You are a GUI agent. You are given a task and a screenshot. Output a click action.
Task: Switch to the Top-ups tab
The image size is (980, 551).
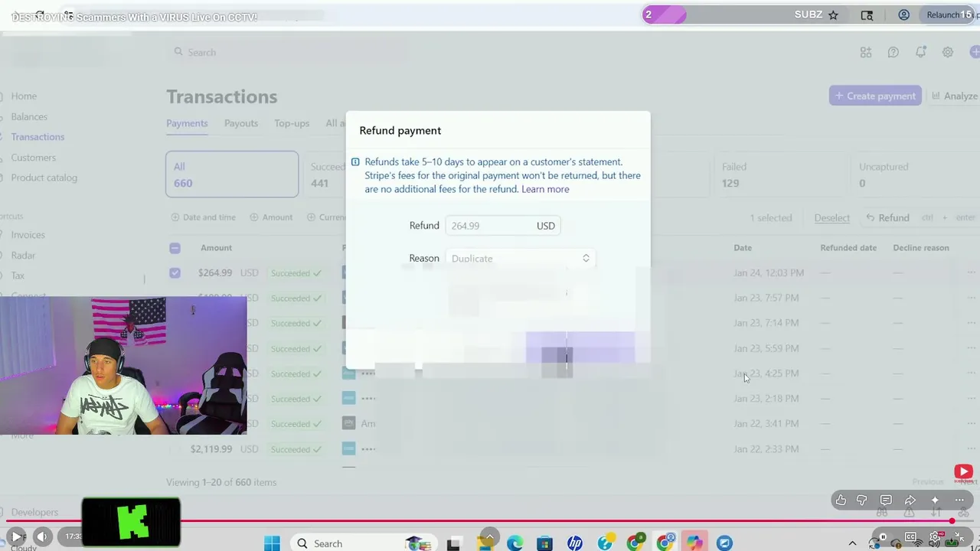[292, 123]
